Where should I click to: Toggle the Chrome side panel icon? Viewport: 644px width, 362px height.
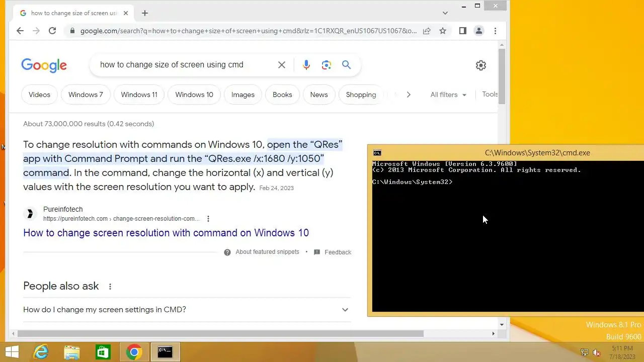[x=463, y=31]
